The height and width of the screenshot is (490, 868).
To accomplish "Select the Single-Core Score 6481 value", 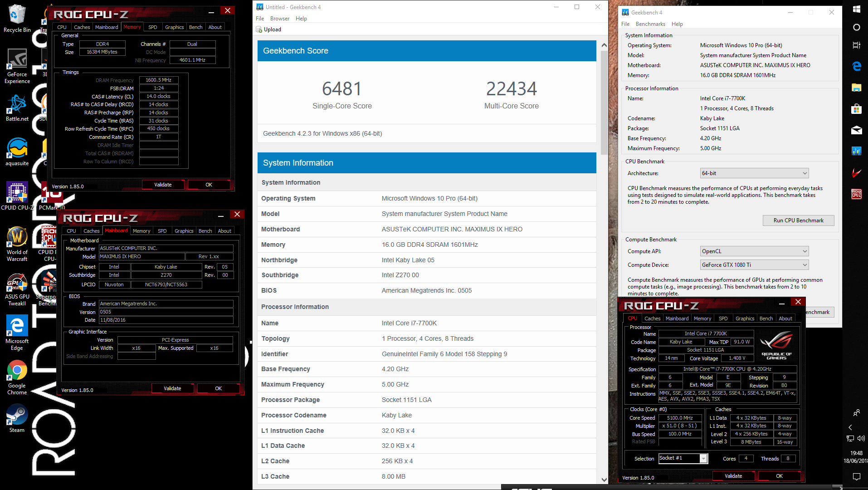I will (342, 88).
